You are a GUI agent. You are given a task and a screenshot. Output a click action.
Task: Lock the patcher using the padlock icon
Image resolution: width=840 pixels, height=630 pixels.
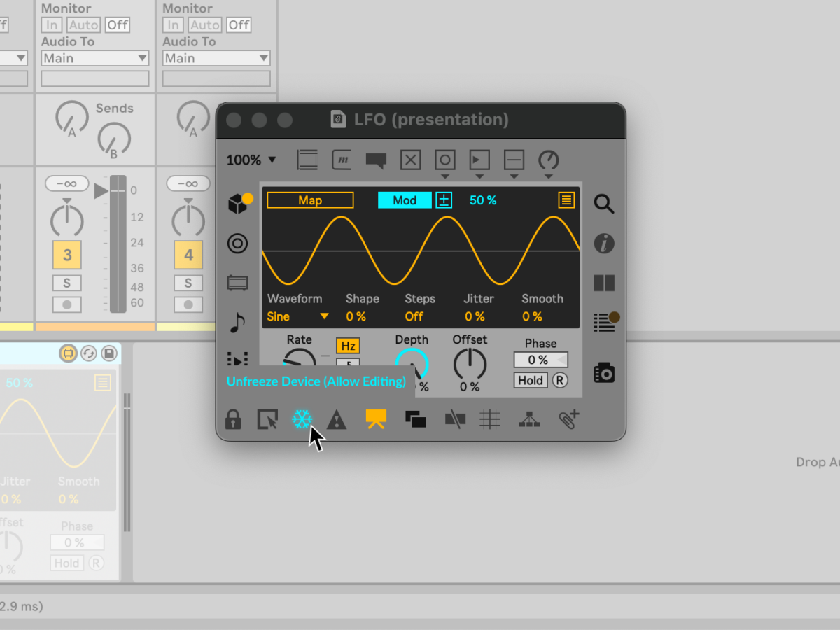point(233,419)
